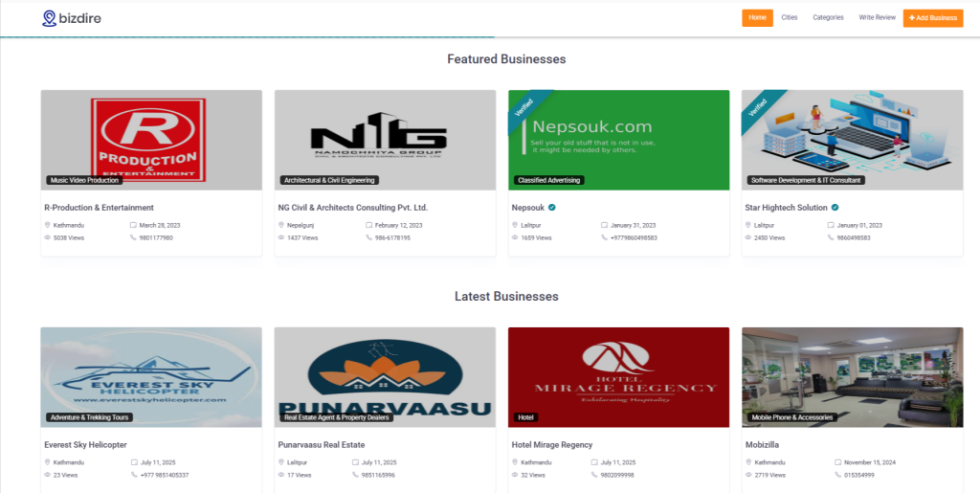The width and height of the screenshot is (980, 493).
Task: Click phone icon beside 986-6178195
Action: pyautogui.click(x=368, y=238)
